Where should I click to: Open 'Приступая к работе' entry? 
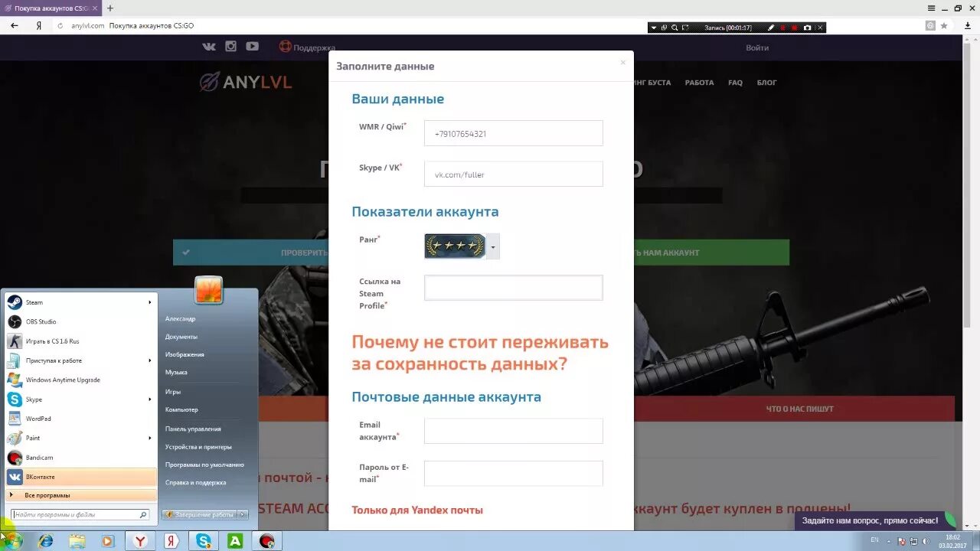point(80,360)
